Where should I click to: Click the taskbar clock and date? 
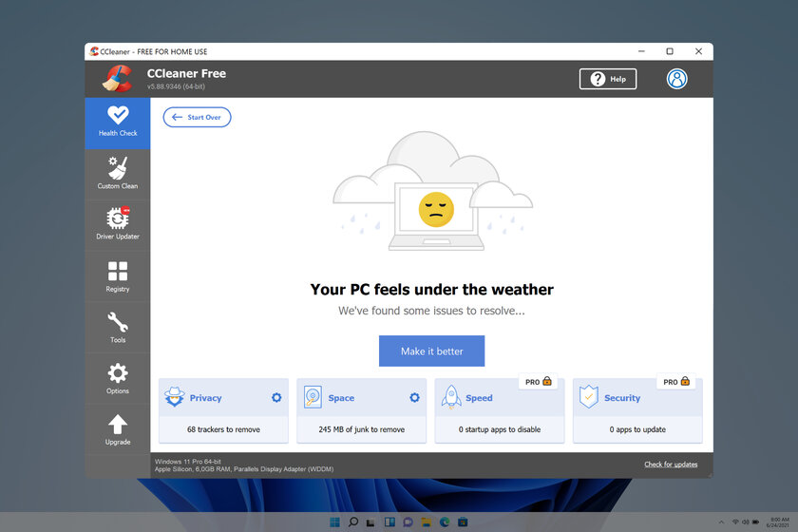pos(778,522)
